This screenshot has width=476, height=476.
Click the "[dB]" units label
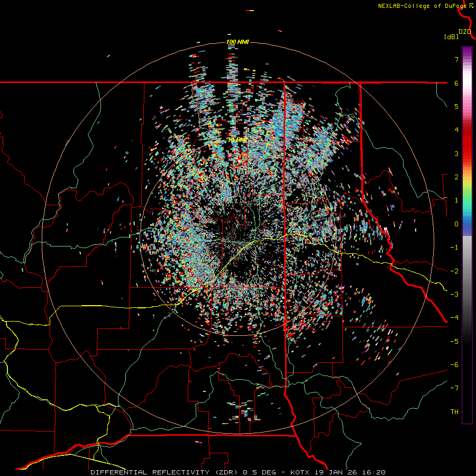coord(452,37)
